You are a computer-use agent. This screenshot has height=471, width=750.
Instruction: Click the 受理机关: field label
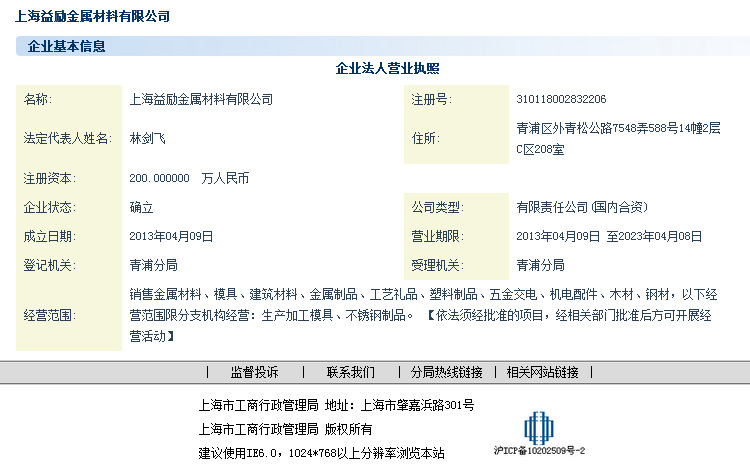438,265
